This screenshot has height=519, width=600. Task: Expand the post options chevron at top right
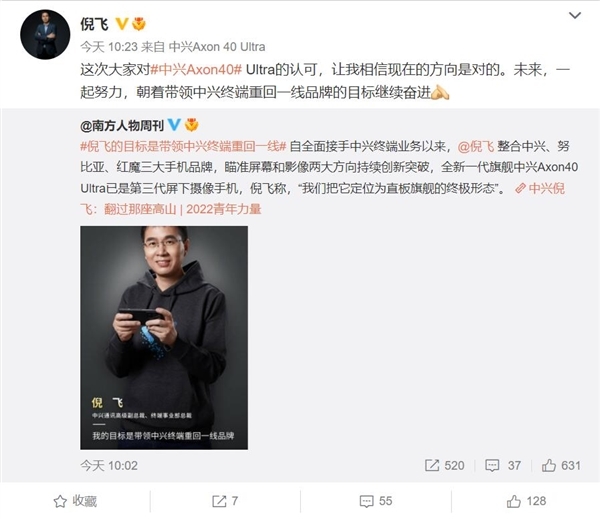(x=575, y=15)
